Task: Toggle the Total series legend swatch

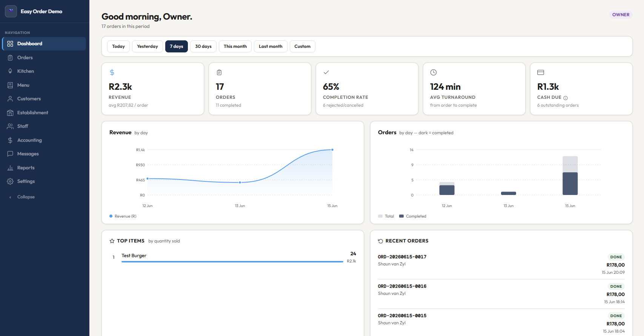Action: 380,216
